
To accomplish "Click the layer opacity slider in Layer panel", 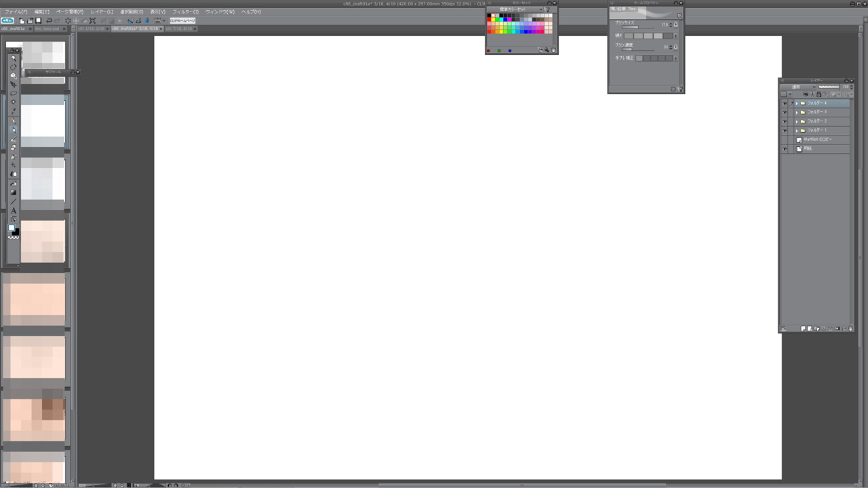I will 829,87.
